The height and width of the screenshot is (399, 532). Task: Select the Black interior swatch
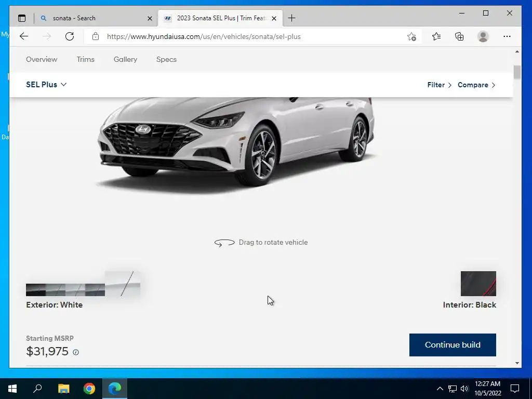[478, 284]
